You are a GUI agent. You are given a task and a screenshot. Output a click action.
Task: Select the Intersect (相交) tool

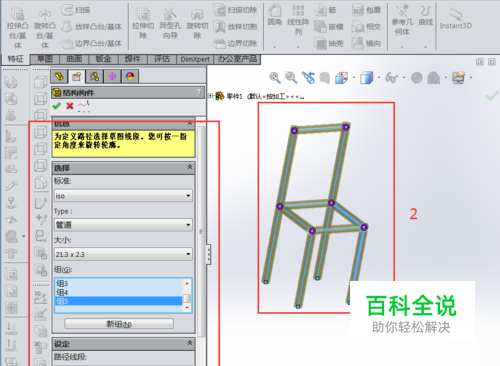tap(366, 27)
